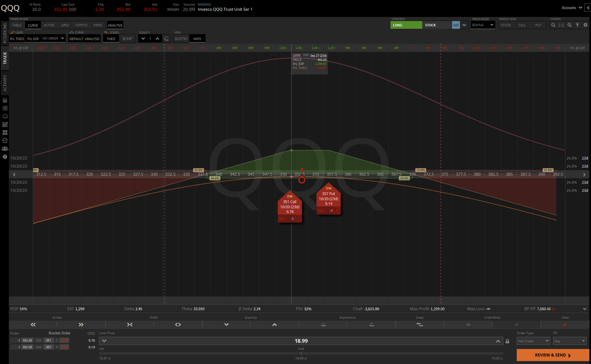Open the NO GREEK dropdown
Viewport: 591px width, 364px height.
[x=53, y=39]
